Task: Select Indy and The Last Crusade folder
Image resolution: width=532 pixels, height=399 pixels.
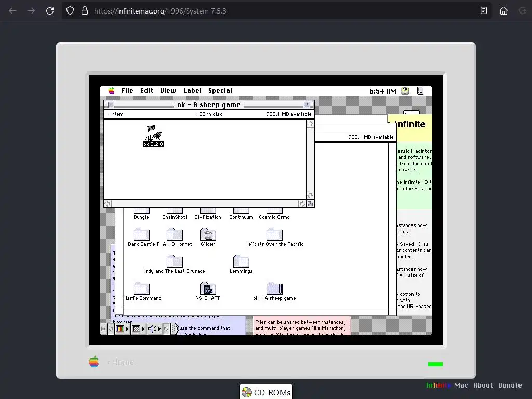Action: (x=175, y=264)
